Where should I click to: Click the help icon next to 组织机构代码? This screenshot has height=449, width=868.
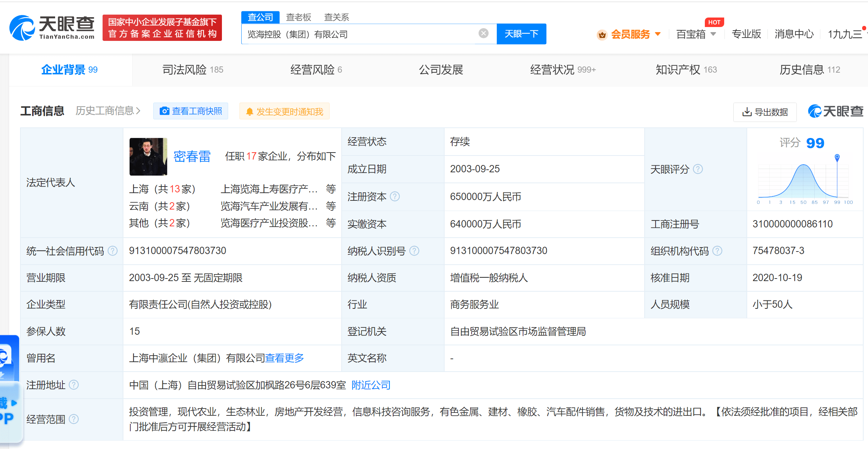[717, 251]
